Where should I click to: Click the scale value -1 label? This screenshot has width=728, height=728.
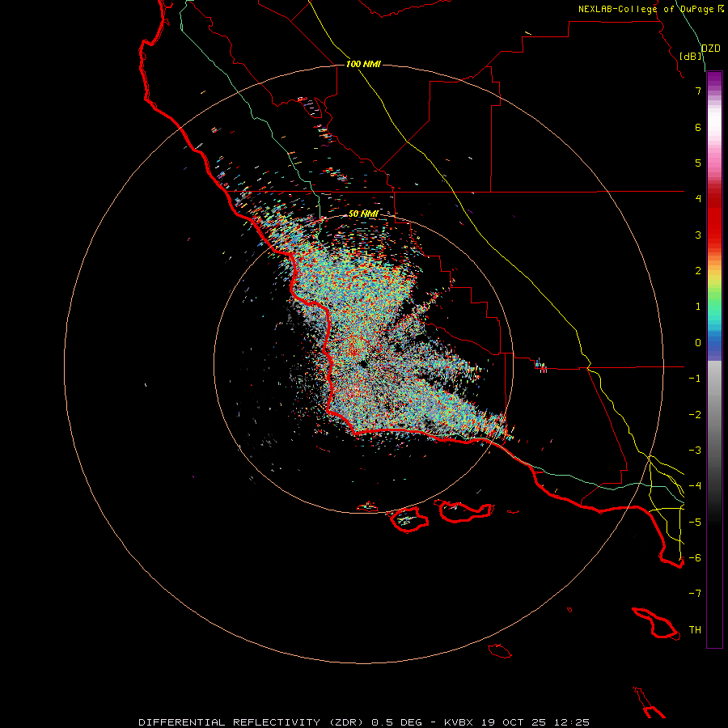tap(695, 379)
